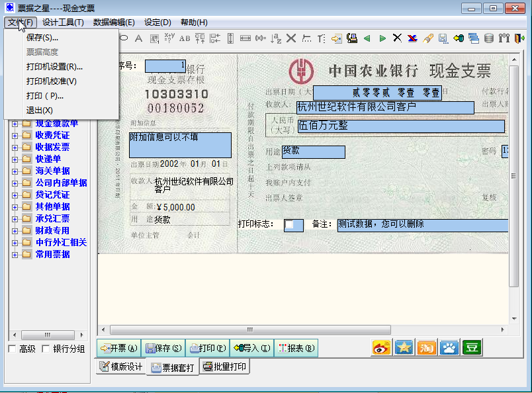The width and height of the screenshot is (532, 393).
Task: Click the A-Z sort order icon
Action: click(276, 38)
